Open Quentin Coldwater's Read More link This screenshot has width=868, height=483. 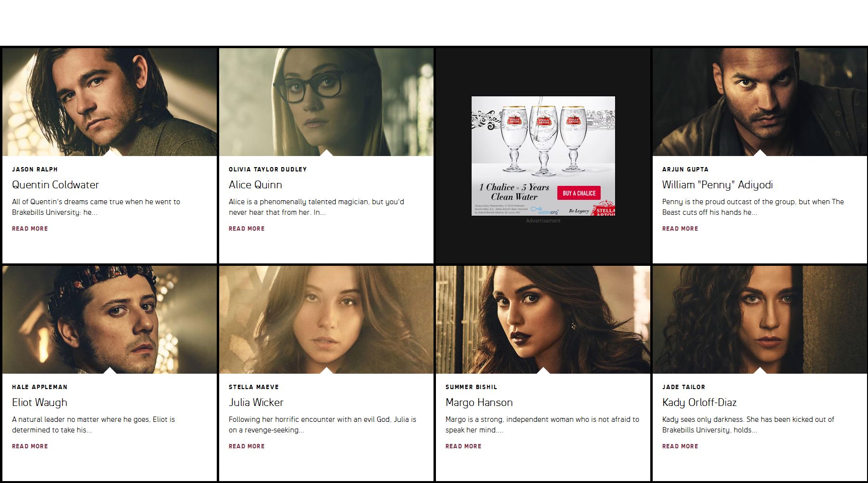30,229
